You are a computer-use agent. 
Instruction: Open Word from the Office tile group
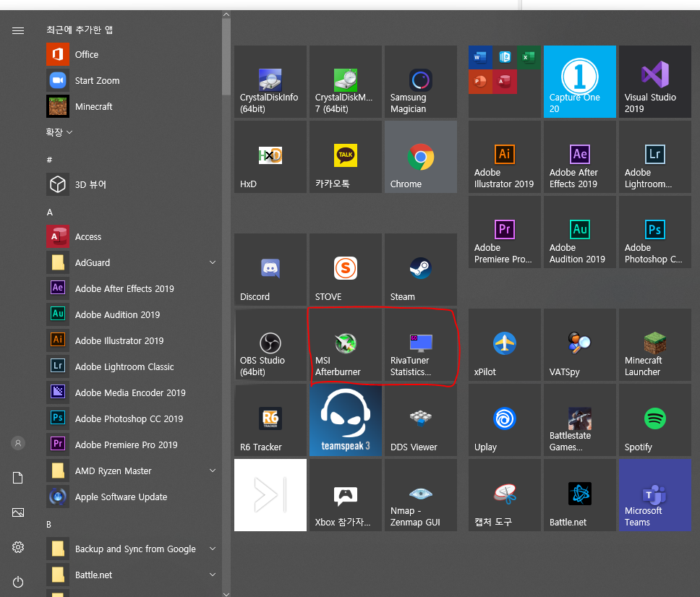[480, 57]
